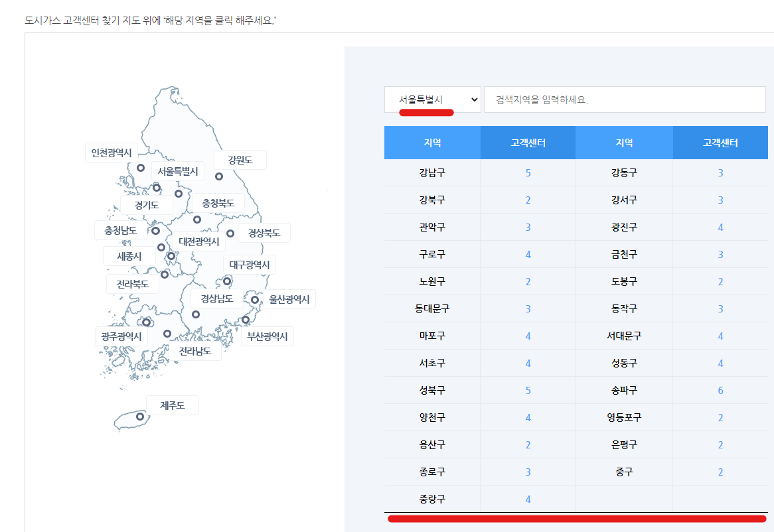Screen dimensions: 774x532
Task: Select the 충청남도 marker on the map
Action: [155, 230]
